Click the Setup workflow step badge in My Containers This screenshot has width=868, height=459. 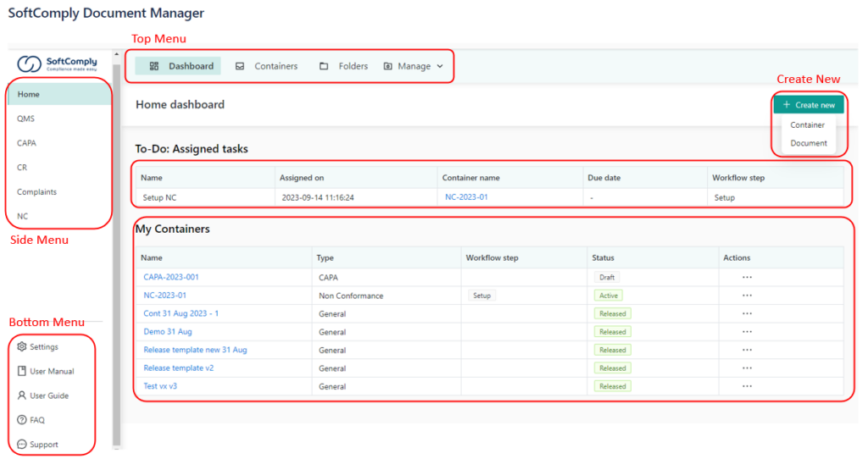coord(481,296)
